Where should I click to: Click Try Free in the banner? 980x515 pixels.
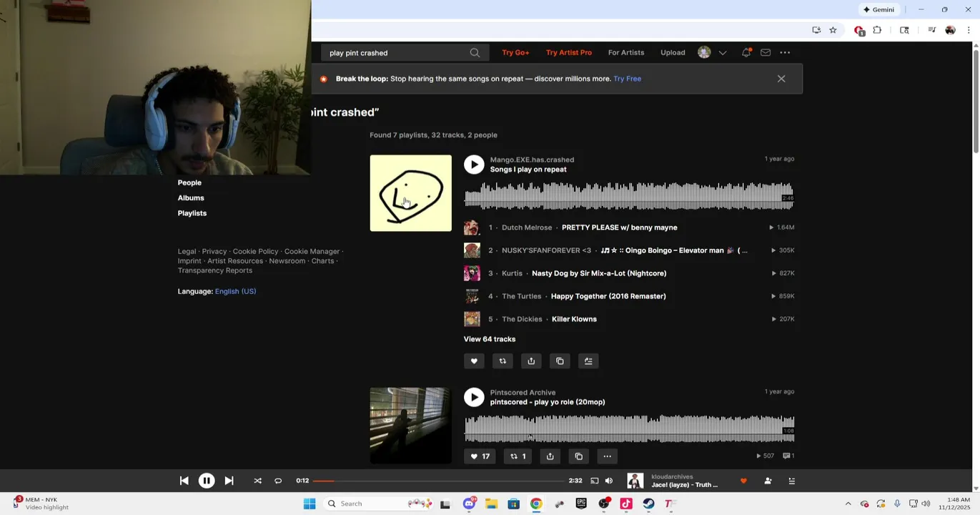point(627,79)
